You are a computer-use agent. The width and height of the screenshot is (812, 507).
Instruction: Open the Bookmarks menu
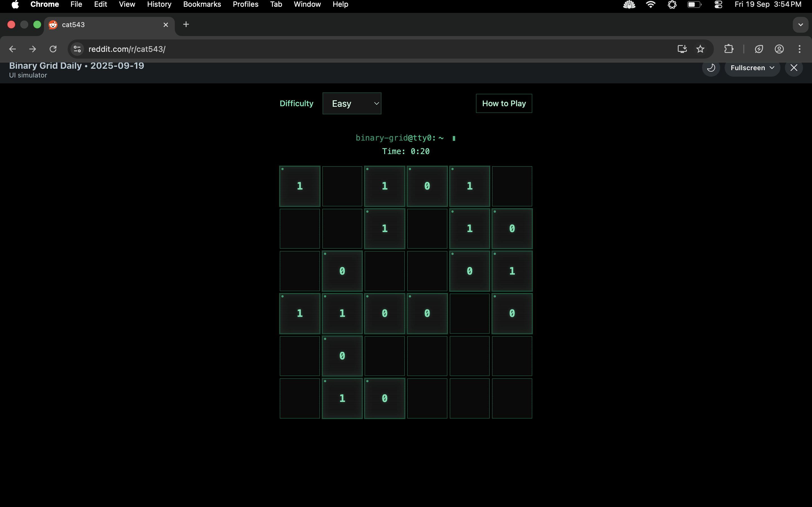point(202,4)
